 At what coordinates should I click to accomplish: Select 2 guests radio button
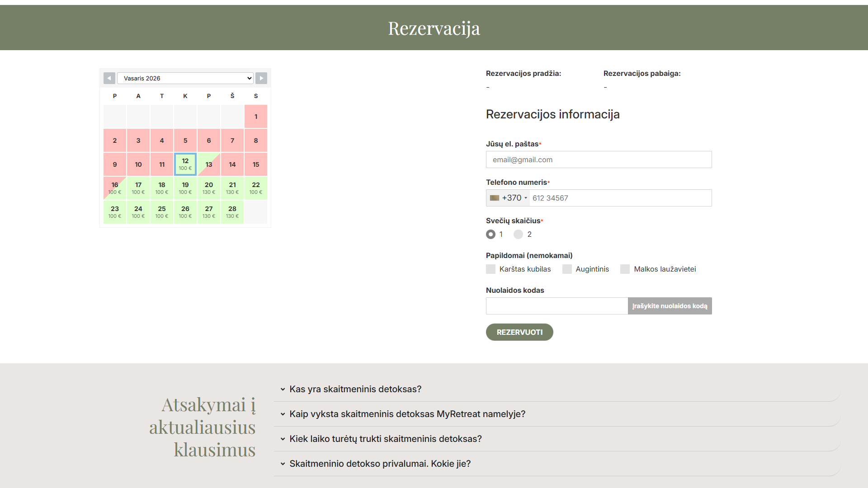coord(518,234)
